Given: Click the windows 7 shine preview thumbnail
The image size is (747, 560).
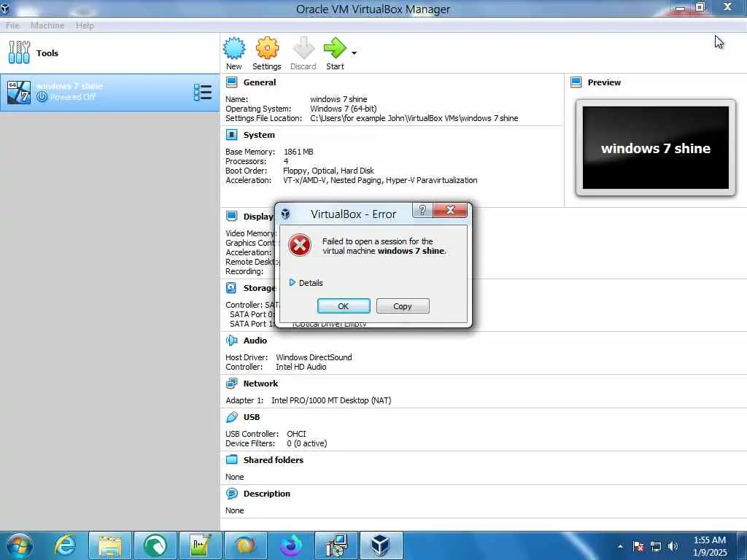Looking at the screenshot, I should (656, 147).
